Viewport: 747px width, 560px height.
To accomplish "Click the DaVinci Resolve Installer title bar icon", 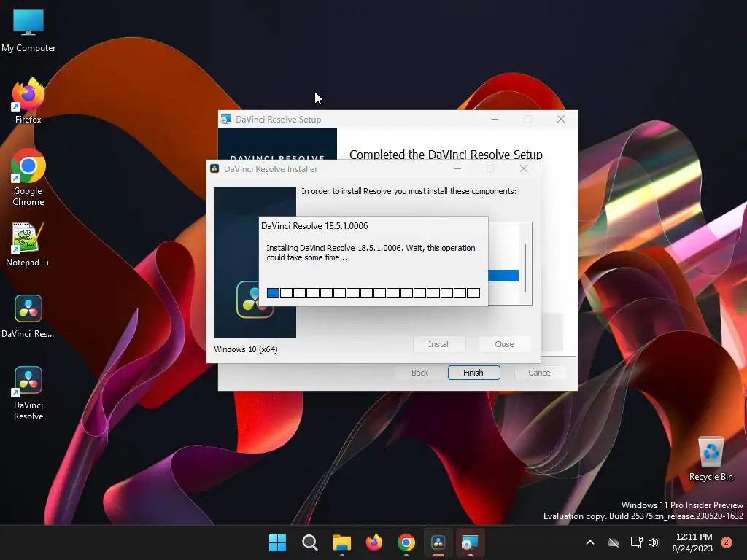I will pyautogui.click(x=214, y=168).
